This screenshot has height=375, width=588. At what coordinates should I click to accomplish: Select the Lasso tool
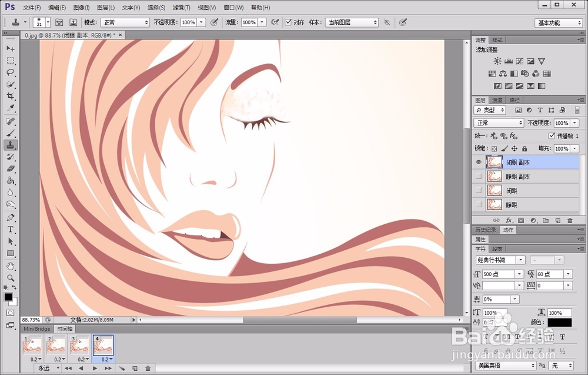pos(11,72)
